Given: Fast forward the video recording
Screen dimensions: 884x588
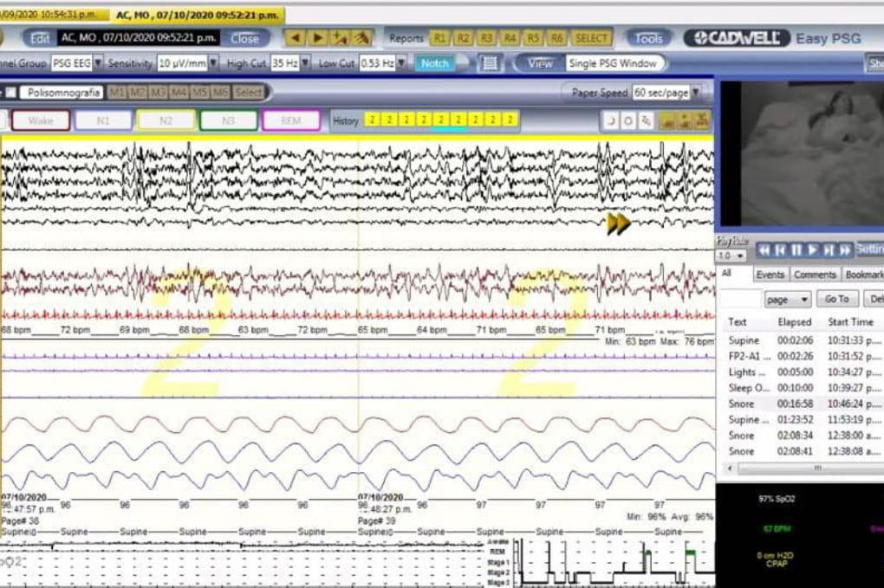Looking at the screenshot, I should click(x=845, y=250).
